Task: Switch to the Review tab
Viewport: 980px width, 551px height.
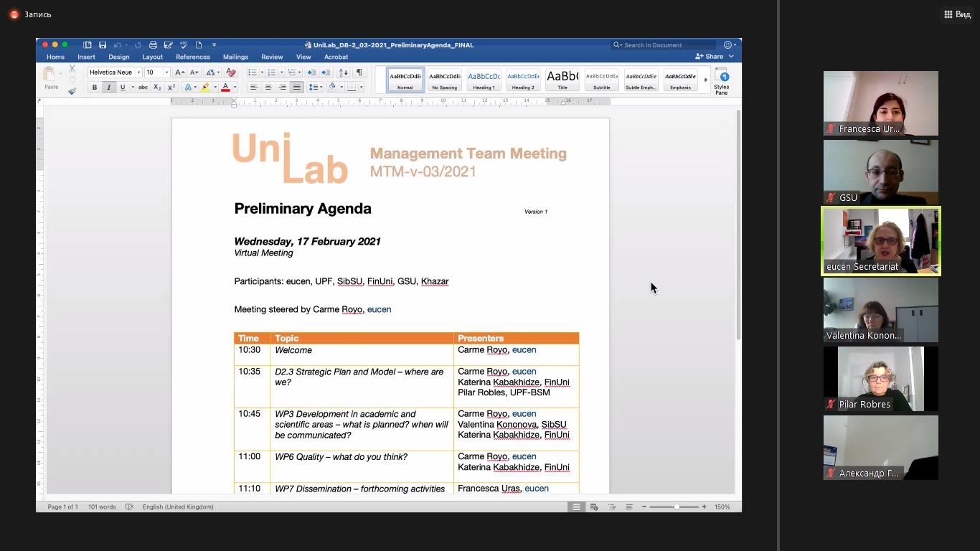Action: [x=272, y=57]
